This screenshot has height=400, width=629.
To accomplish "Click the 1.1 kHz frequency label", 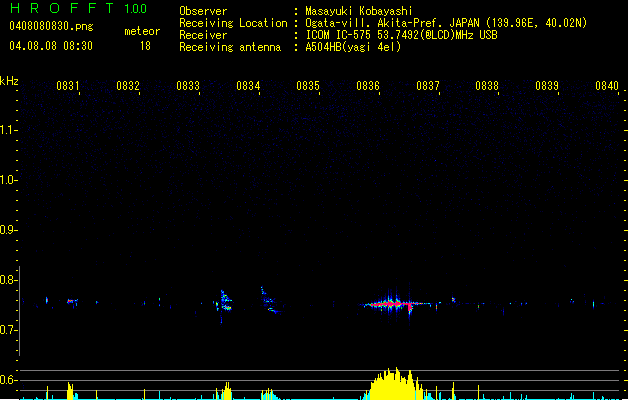I will click(x=9, y=130).
